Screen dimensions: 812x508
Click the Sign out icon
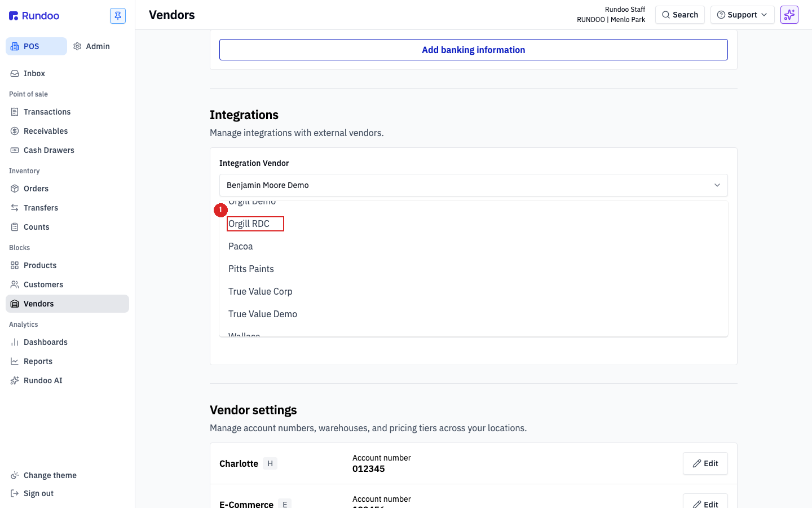(15, 493)
